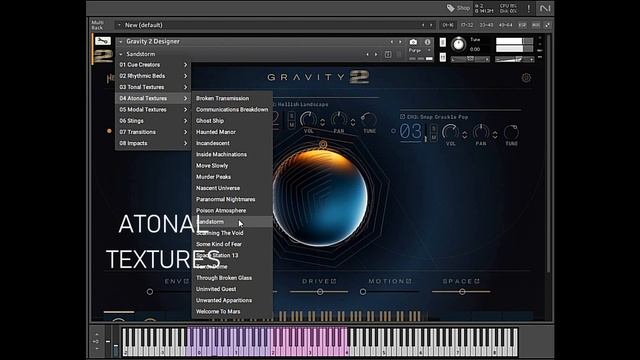The image size is (640, 360).
Task: Toggle layer 03 power radio circle
Action: pos(393,131)
